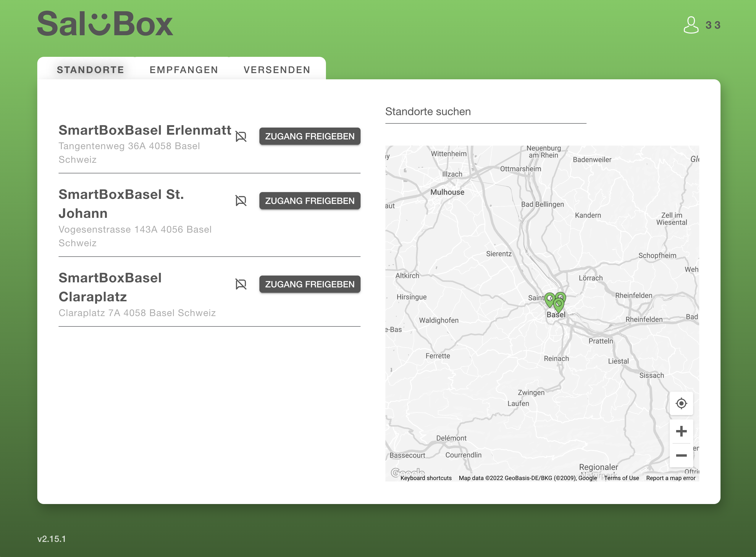The image size is (756, 557).
Task: Zoom in the map with plus button
Action: point(681,431)
